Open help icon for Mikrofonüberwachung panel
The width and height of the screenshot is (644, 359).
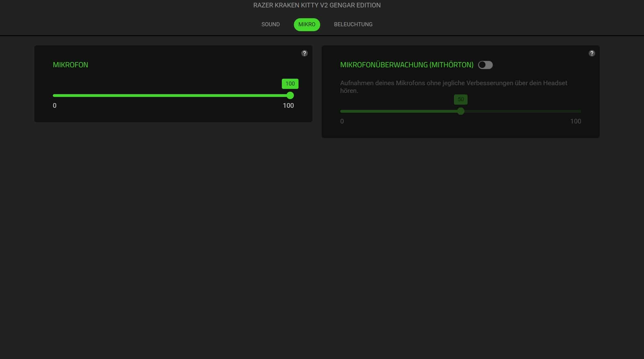coord(591,53)
